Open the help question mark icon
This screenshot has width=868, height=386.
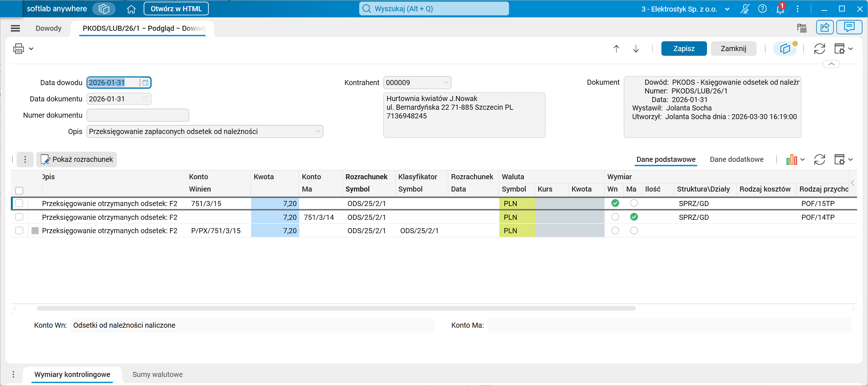pos(762,9)
